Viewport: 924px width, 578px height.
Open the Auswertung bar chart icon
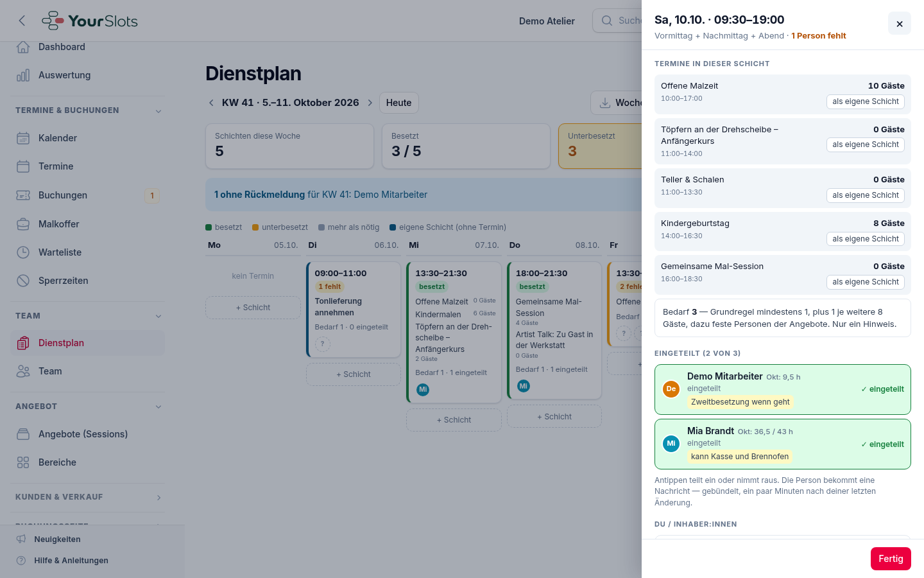coord(23,75)
